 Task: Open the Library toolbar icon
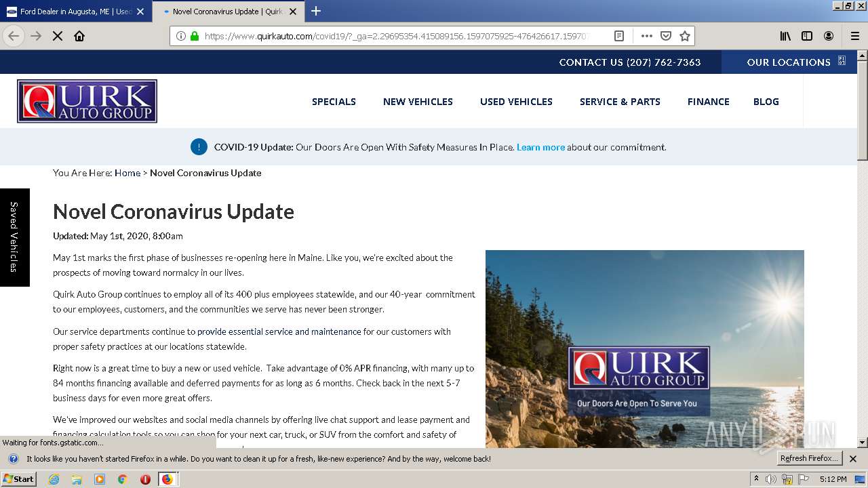pos(785,36)
